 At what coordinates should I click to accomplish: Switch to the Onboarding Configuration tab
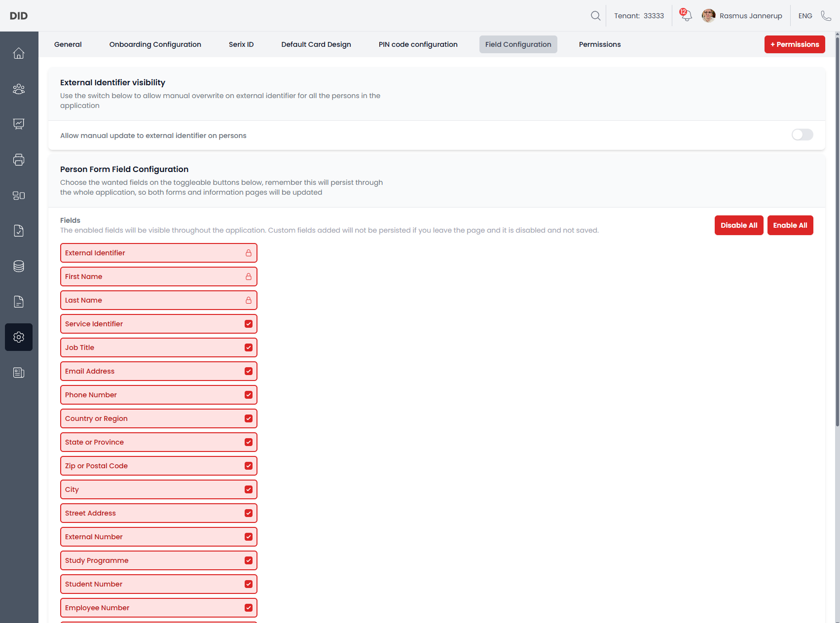pos(155,44)
